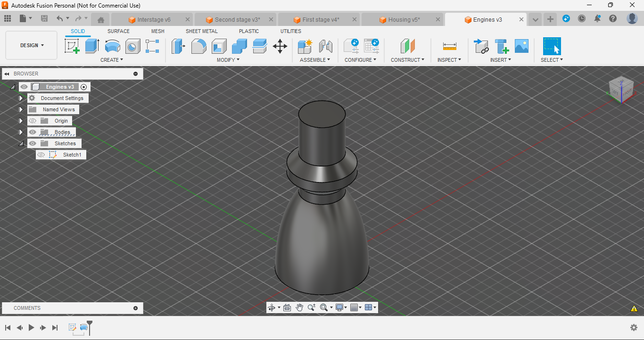Click the Configuration Table icon
The height and width of the screenshot is (340, 644).
[x=372, y=46]
